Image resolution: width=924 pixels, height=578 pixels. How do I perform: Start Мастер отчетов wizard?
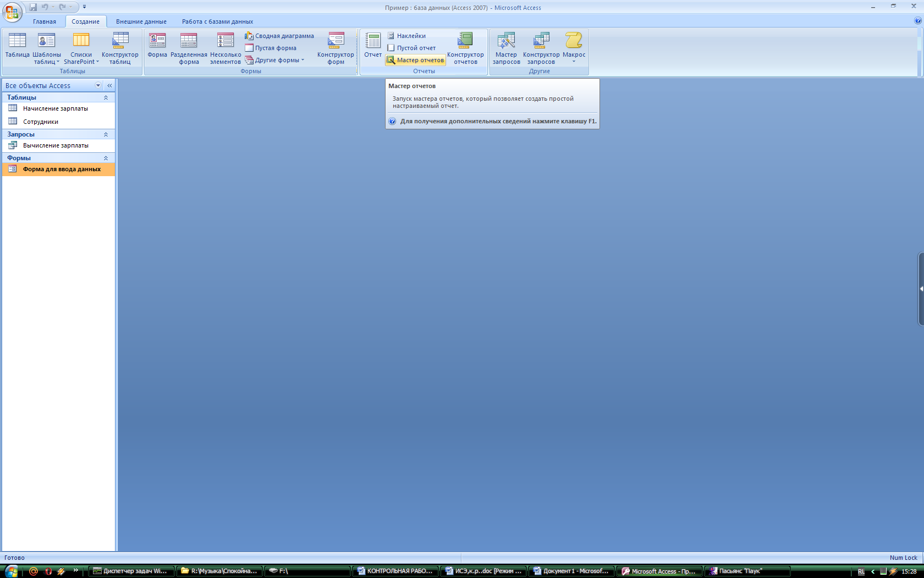pos(415,60)
